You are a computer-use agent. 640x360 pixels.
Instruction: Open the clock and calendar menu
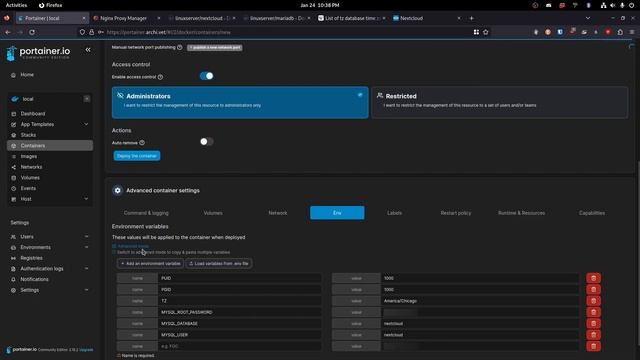coord(320,5)
